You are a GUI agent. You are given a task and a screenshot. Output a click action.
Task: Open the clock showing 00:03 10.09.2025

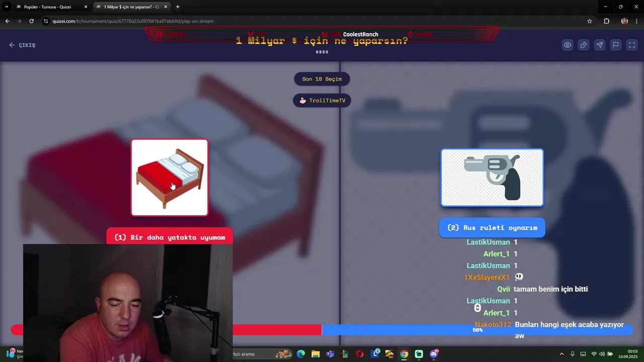point(628,354)
